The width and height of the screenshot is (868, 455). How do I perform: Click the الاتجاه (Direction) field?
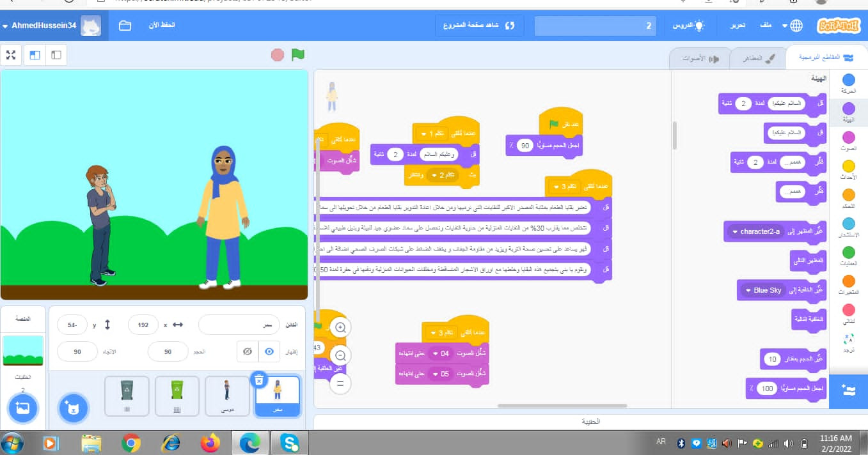78,351
